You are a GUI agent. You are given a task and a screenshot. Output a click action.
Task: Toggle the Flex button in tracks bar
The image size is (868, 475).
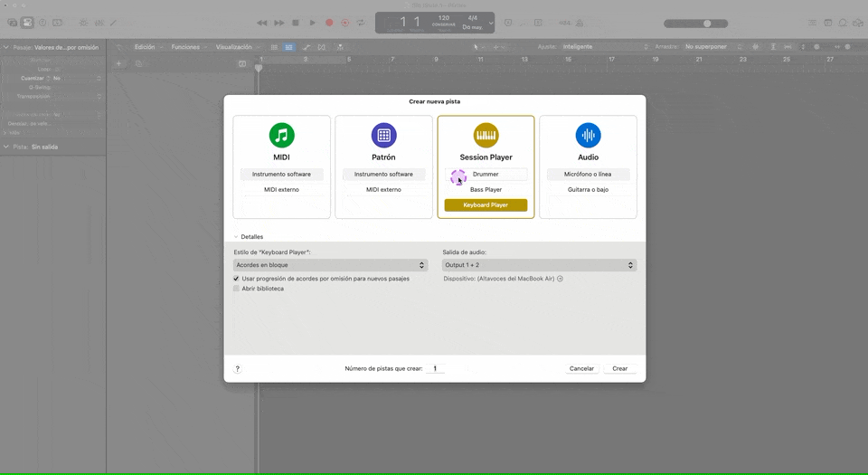(x=322, y=47)
